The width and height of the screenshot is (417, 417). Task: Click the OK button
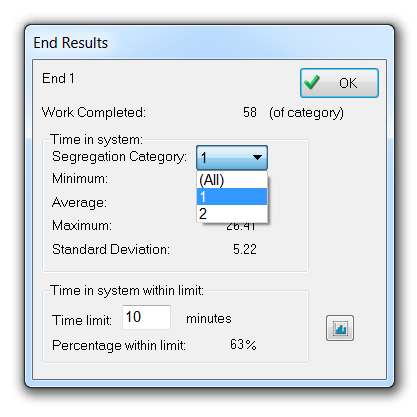click(x=339, y=83)
